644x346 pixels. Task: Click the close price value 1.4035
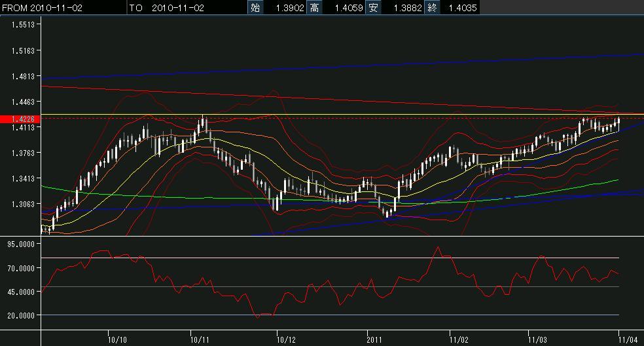[x=461, y=8]
